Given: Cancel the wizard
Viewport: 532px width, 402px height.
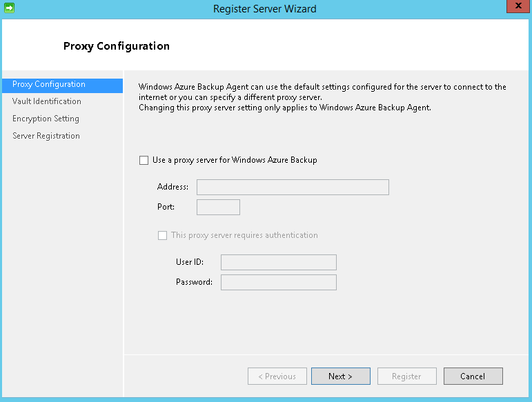Looking at the screenshot, I should tap(473, 376).
